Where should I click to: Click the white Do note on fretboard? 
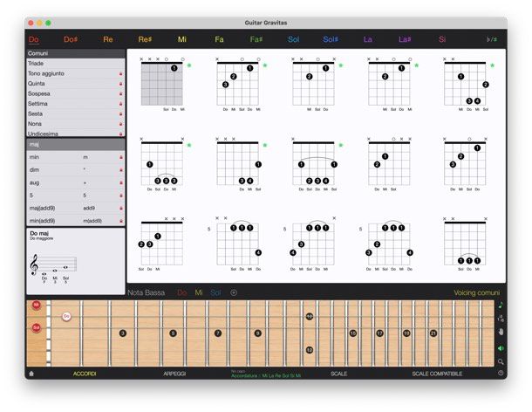(66, 316)
